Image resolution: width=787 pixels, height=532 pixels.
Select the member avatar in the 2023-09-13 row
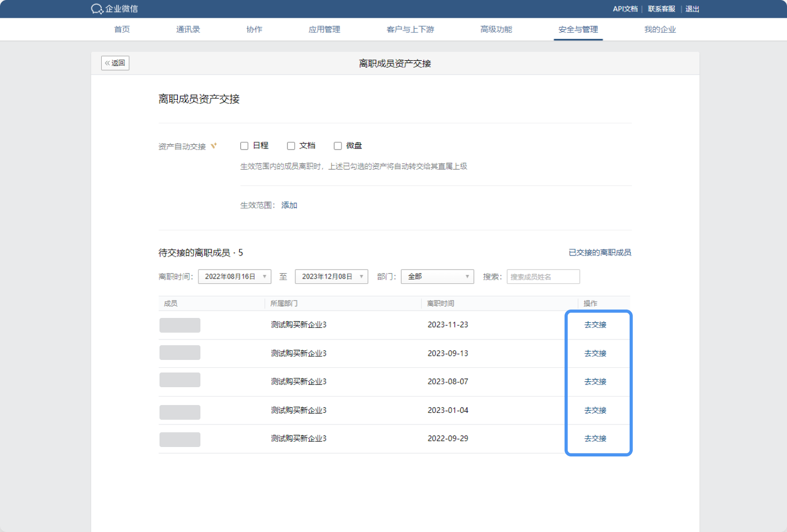(180, 353)
